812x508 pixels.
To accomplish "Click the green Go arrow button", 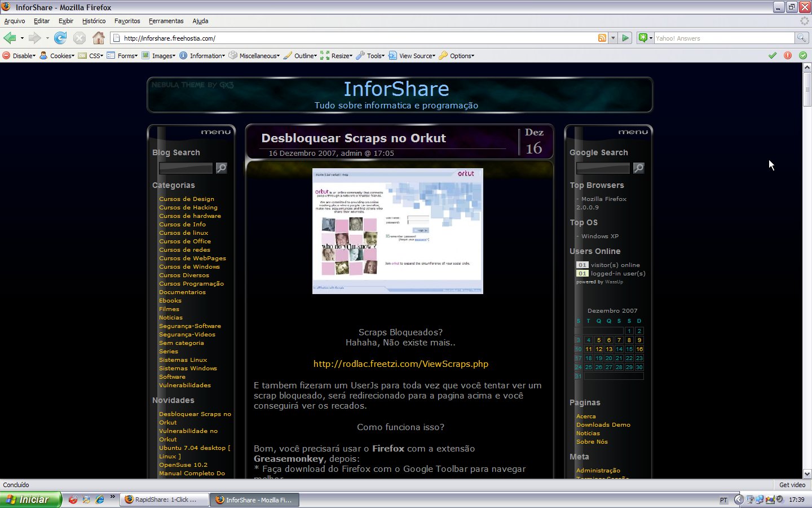I will (x=625, y=38).
